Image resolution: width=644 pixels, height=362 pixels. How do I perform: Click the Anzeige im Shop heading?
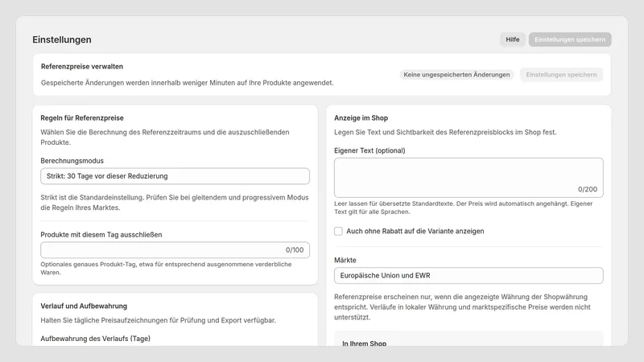(361, 117)
